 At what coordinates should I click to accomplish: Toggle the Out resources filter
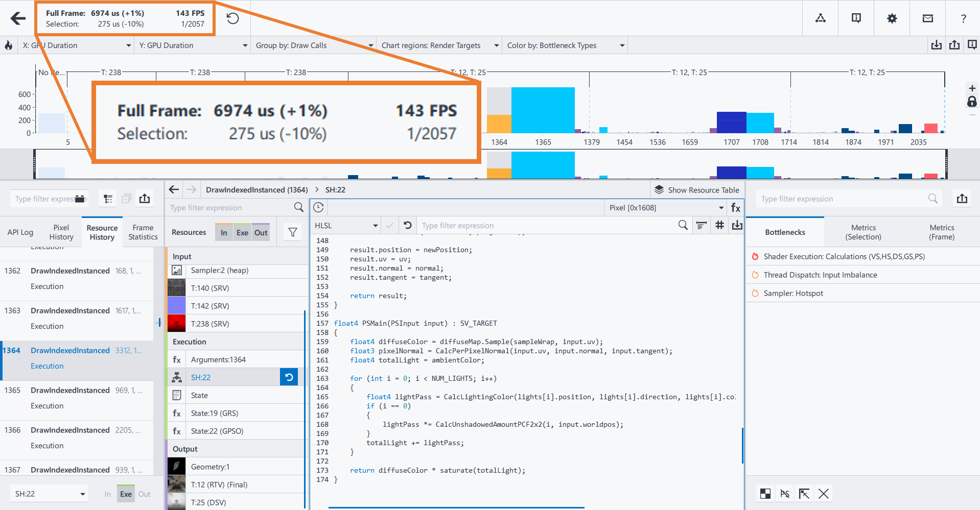(261, 233)
